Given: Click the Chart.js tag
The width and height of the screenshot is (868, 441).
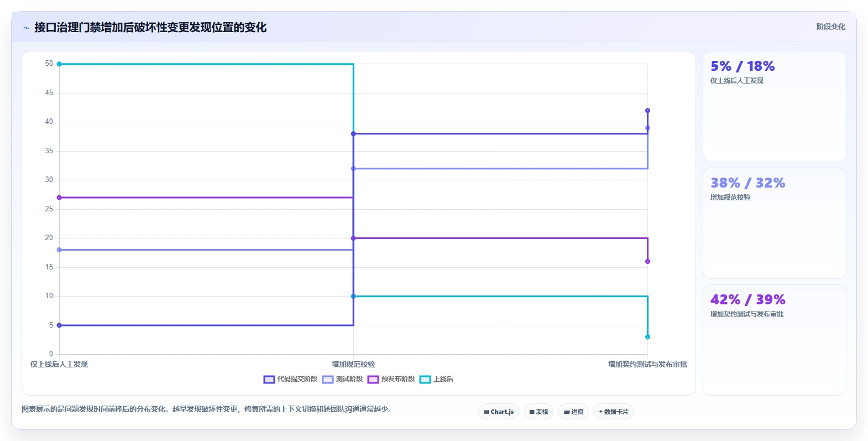Looking at the screenshot, I should coord(499,412).
